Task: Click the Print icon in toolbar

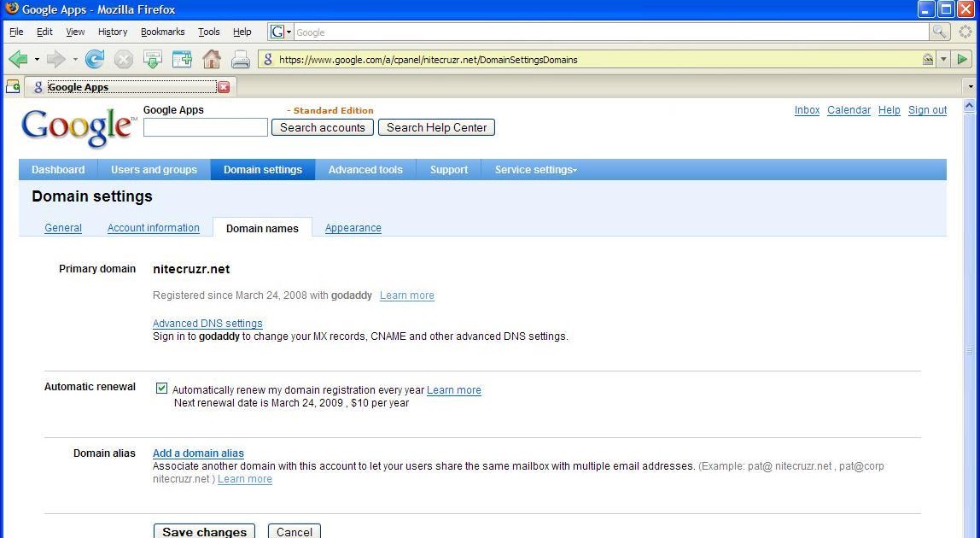Action: [241, 60]
